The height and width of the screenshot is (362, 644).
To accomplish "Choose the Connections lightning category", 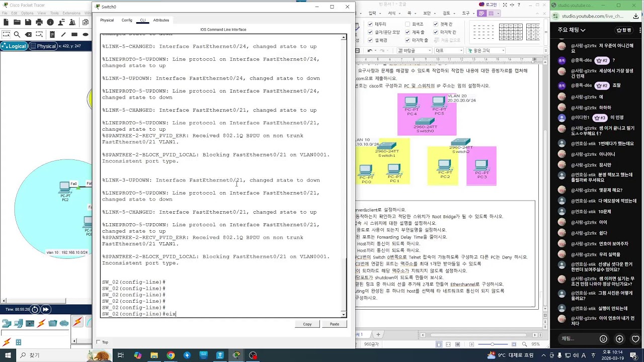I will click(x=41, y=323).
